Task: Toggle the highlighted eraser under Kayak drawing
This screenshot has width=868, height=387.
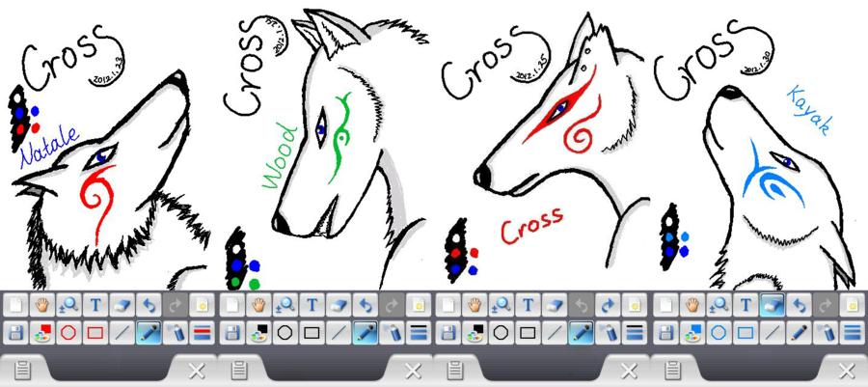Action: (x=773, y=305)
